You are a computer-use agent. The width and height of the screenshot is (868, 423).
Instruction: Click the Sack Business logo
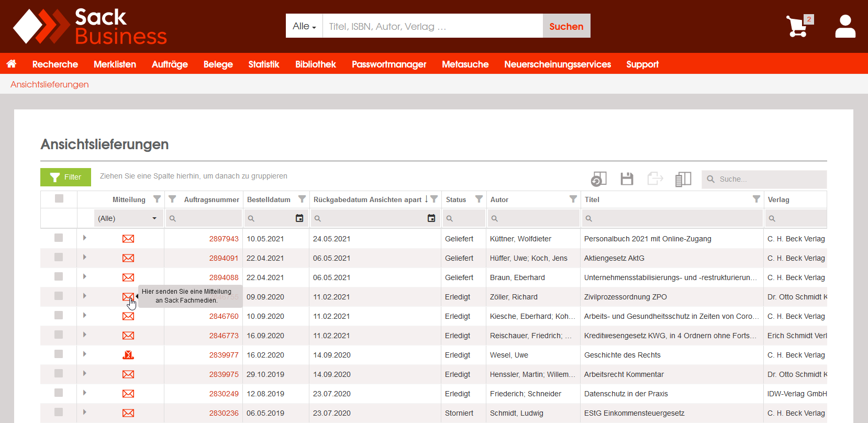[90, 26]
